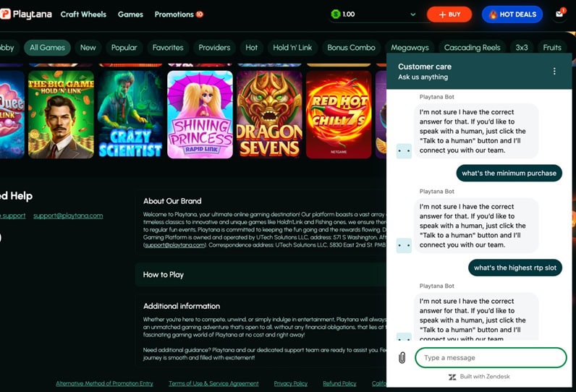Open the Refund Policy link

[x=339, y=383]
